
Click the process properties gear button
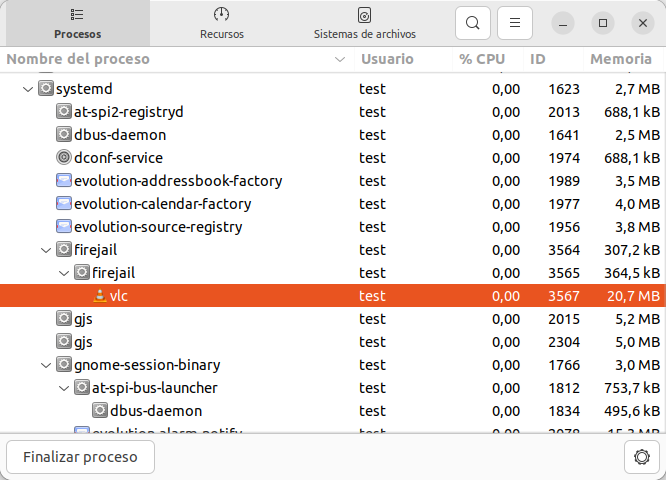pyautogui.click(x=641, y=458)
